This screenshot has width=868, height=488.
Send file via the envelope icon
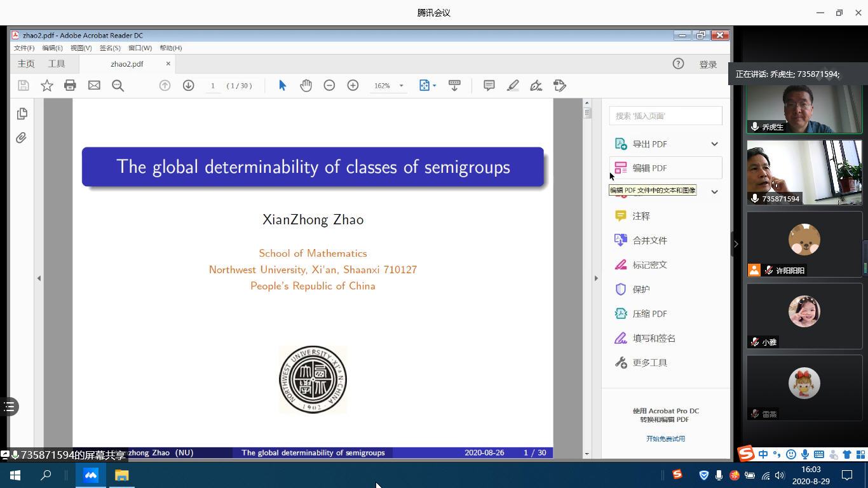[x=94, y=86]
